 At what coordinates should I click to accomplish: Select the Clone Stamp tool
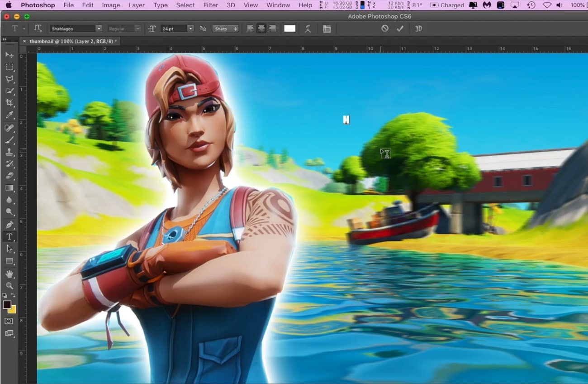(9, 152)
